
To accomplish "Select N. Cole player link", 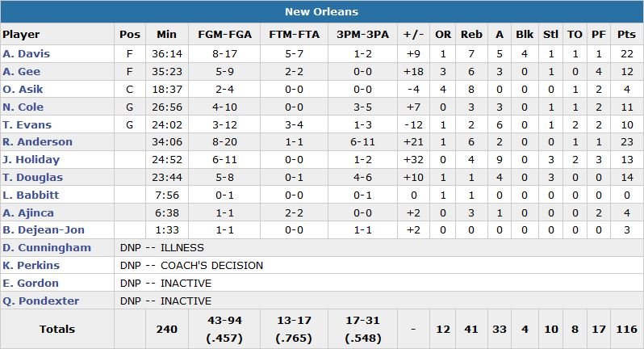I will [x=23, y=107].
